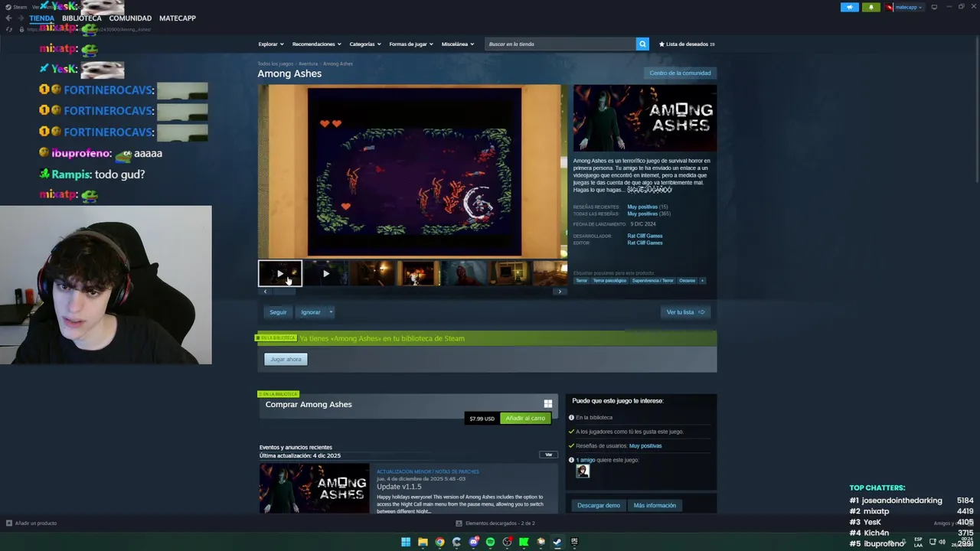Select the dim hallway screenshot thumbnail

372,273
